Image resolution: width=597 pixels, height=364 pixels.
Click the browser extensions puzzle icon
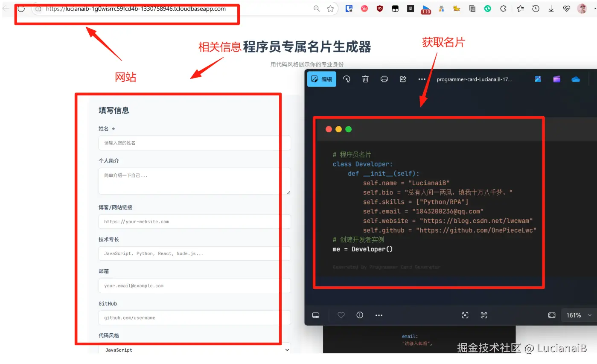click(x=503, y=8)
